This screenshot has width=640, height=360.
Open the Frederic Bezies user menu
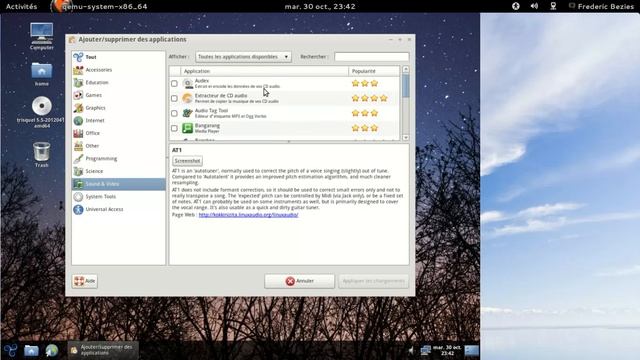pyautogui.click(x=601, y=6)
